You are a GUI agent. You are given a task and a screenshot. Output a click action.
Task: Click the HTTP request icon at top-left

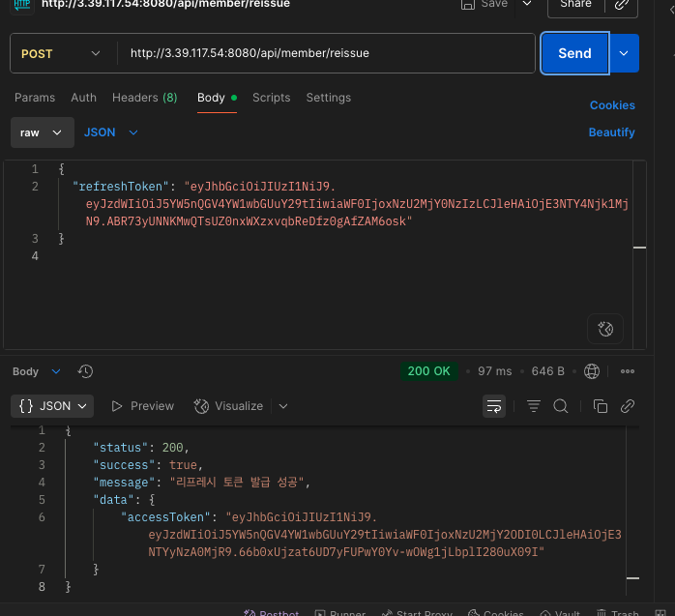click(x=22, y=5)
